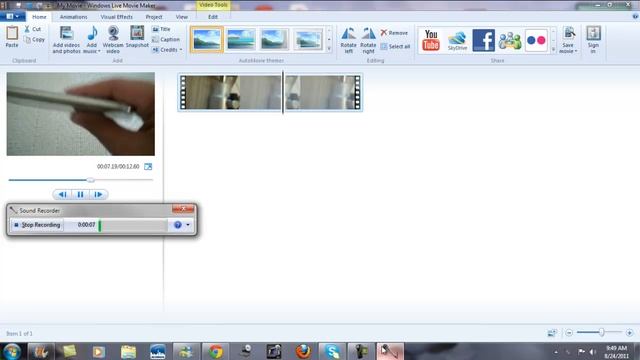Image resolution: width=640 pixels, height=360 pixels.
Task: Add a Title to the movie
Action: pos(161,29)
